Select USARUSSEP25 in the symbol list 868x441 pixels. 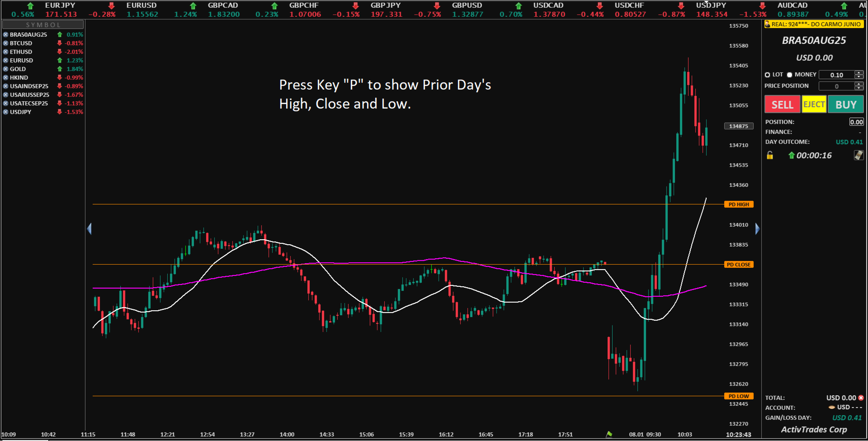click(29, 95)
